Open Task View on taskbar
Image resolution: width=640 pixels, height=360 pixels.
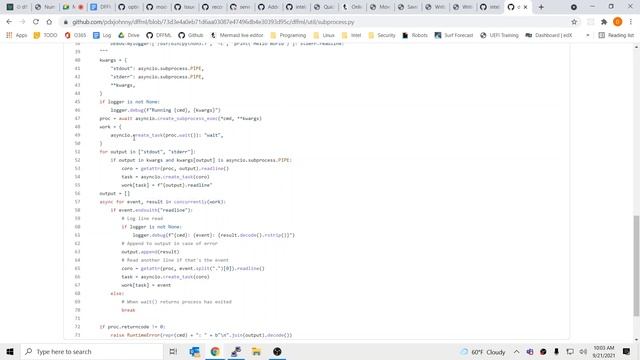173,351
